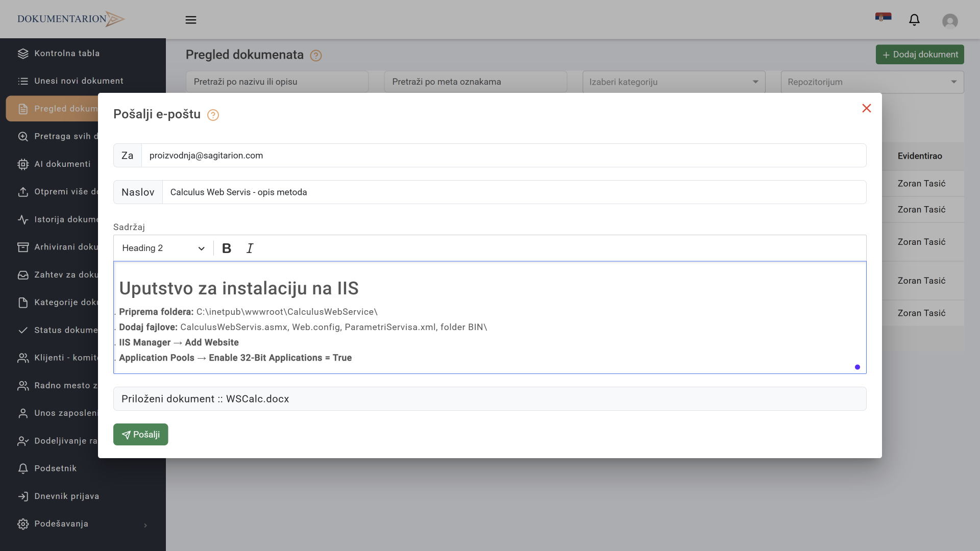
Task: Click the notification bell icon
Action: click(914, 20)
